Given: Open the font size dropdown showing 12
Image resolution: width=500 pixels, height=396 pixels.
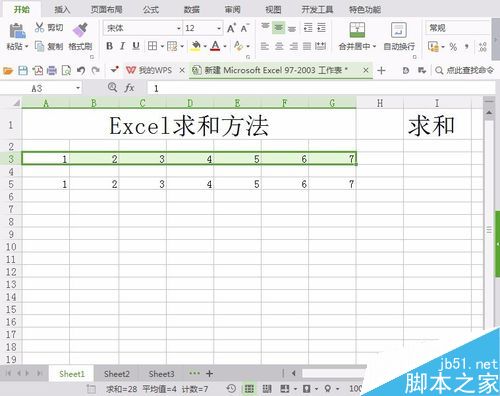Looking at the screenshot, I should pyautogui.click(x=219, y=29).
